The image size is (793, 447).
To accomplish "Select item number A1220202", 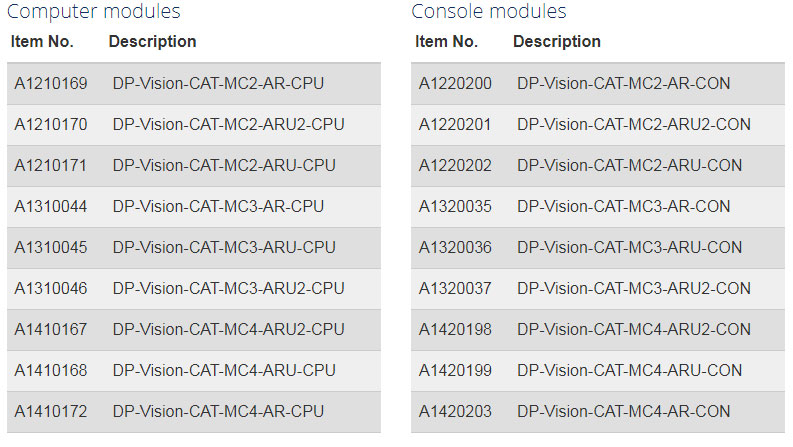I will [x=455, y=165].
